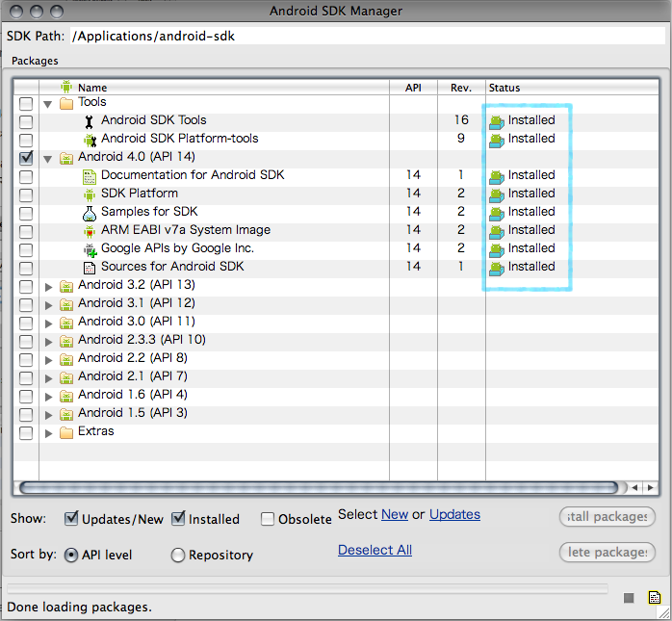
Task: Click the installed status icon for Android SDK Tools
Action: [x=496, y=122]
